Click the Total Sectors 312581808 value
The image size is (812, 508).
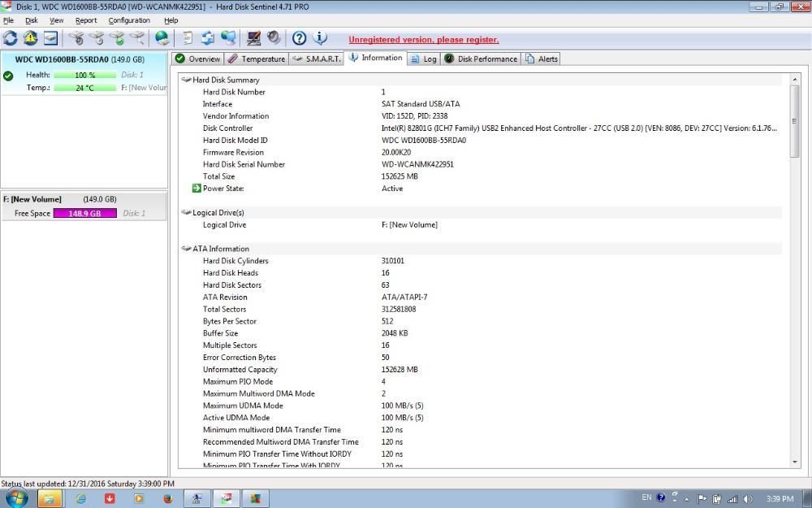tap(398, 309)
